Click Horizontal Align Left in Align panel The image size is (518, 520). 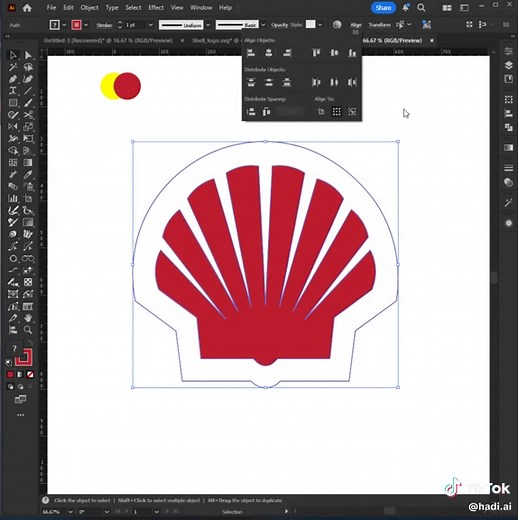click(x=251, y=53)
